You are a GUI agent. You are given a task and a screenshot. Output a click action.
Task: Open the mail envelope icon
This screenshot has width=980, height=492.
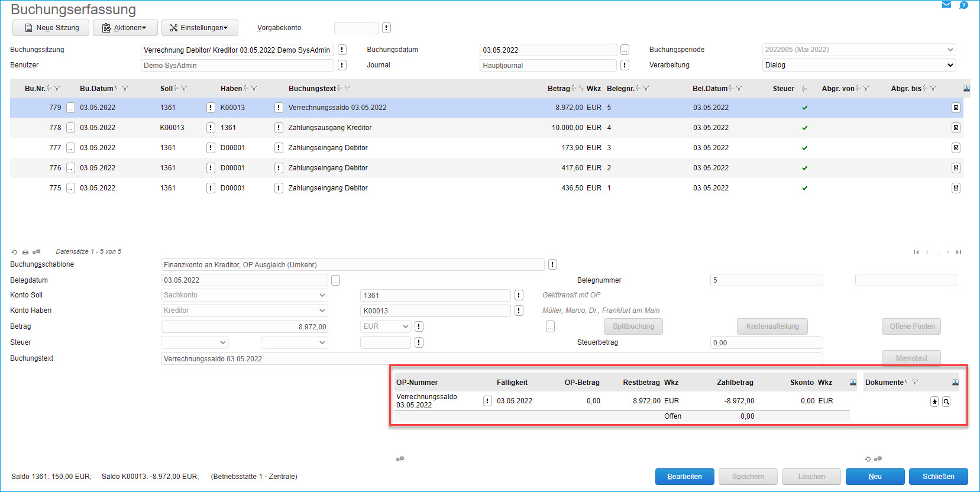(x=946, y=5)
